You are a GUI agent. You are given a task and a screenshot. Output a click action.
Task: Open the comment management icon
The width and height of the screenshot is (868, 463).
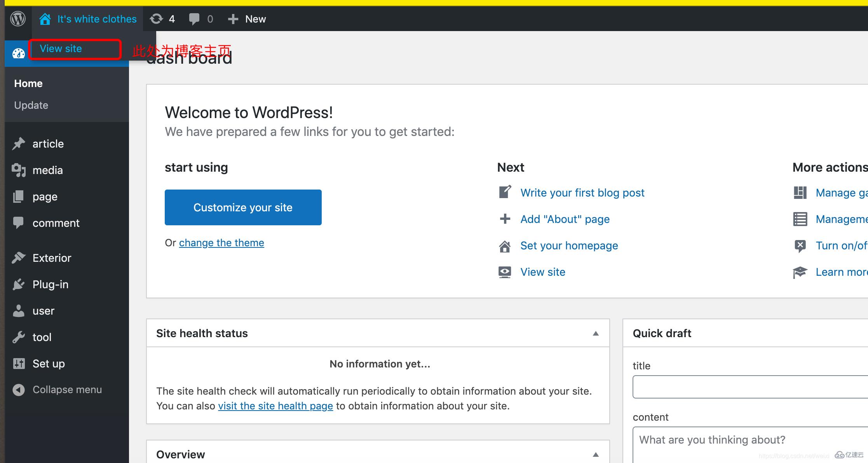pos(19,223)
